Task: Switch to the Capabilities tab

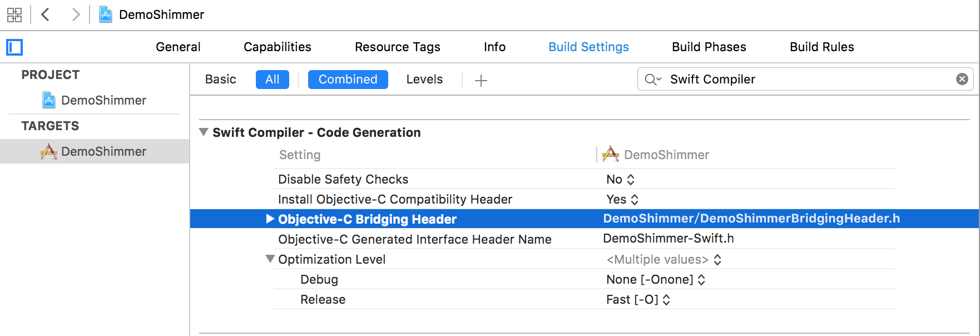Action: [x=278, y=47]
